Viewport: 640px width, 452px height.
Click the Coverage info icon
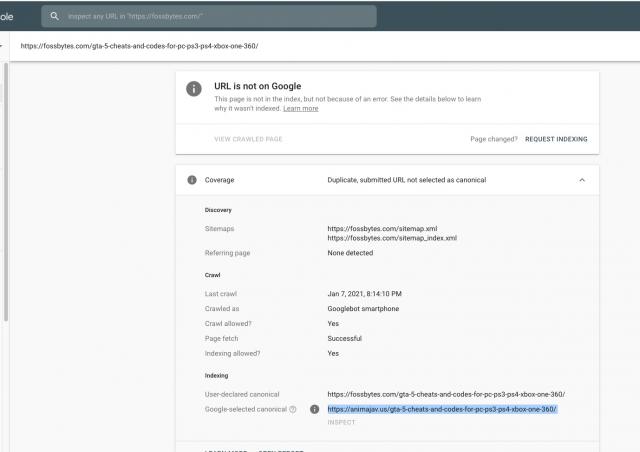coord(192,180)
